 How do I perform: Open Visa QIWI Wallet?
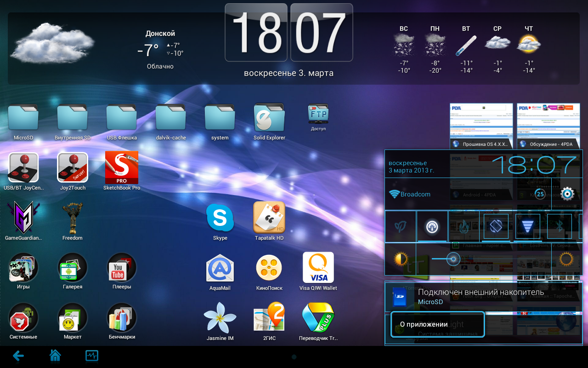(318, 268)
